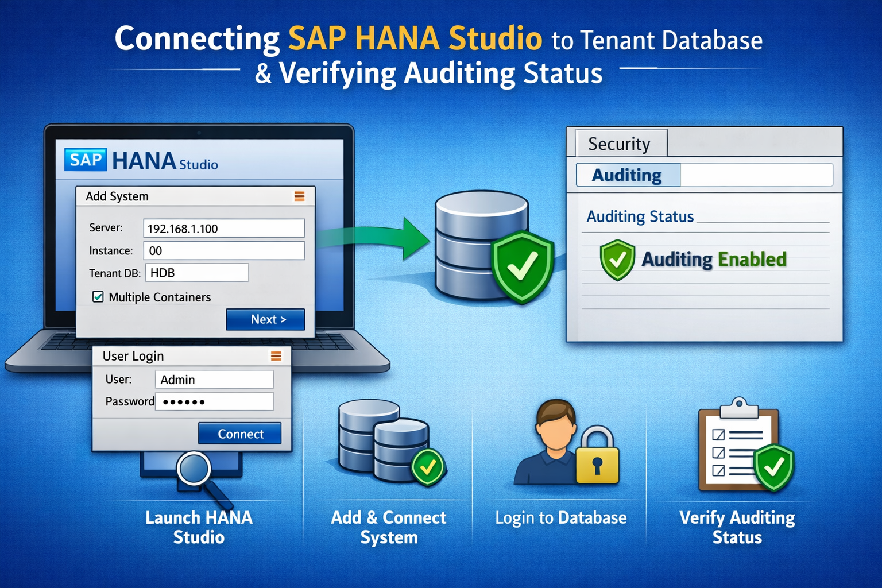Focus the Instance number field
Image resolution: width=882 pixels, height=588 pixels.
click(x=223, y=251)
